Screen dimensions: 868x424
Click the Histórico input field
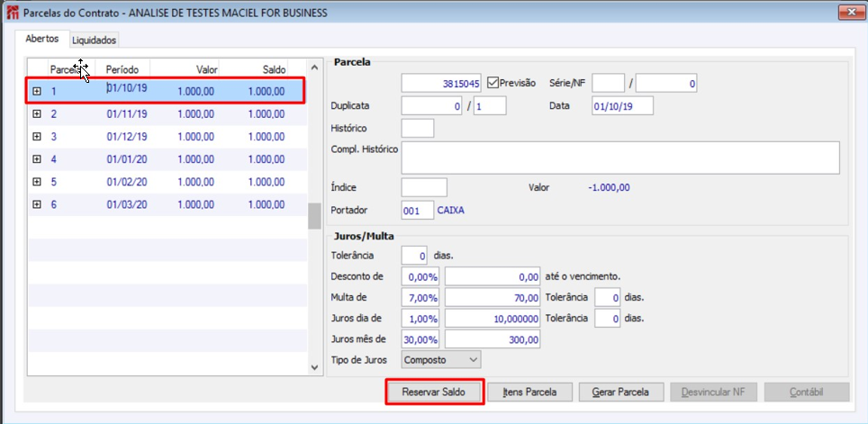418,129
